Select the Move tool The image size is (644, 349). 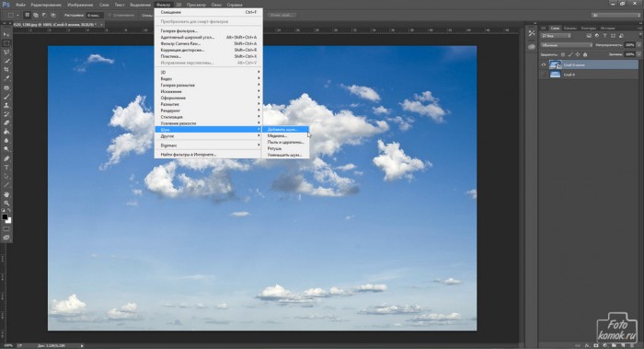(6, 34)
